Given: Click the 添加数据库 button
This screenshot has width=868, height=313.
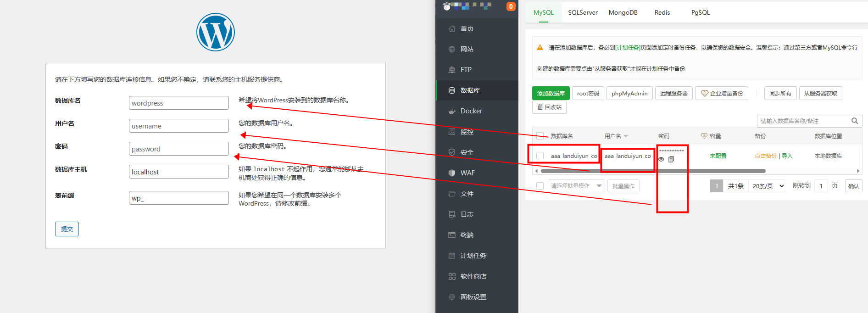Looking at the screenshot, I should (551, 93).
